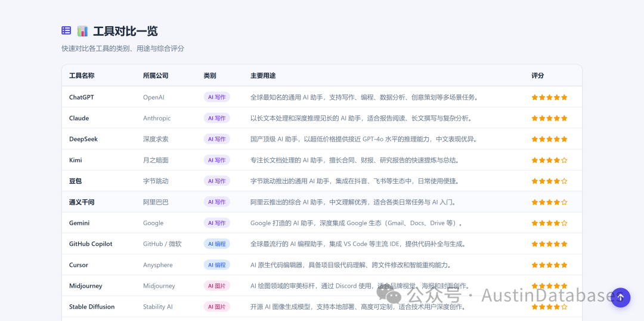
Task: Click the Gemini description starting Google 打造
Action: click(357, 223)
